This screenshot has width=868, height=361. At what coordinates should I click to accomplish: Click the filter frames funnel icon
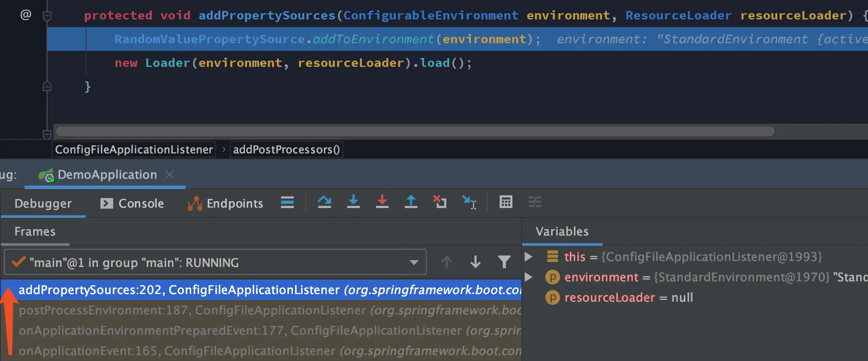point(504,262)
